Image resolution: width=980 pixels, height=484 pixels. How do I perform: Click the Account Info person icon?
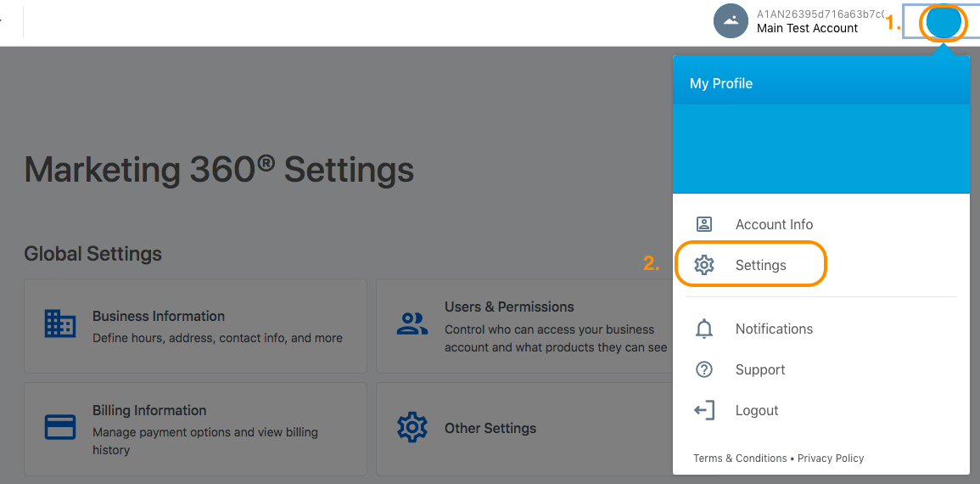pos(704,224)
